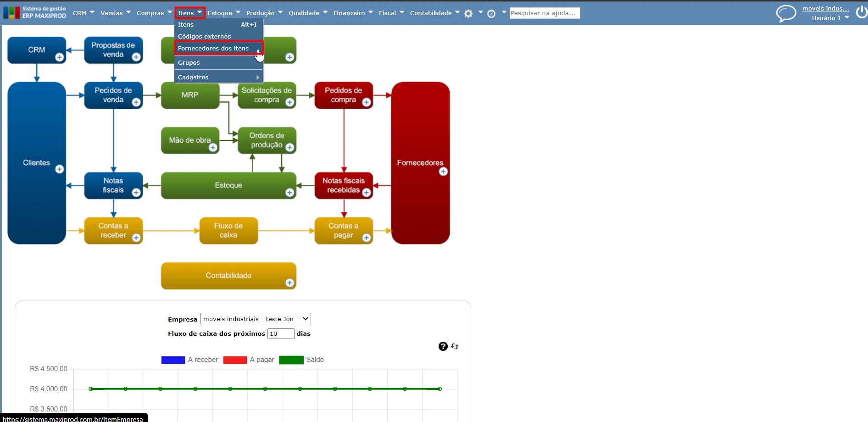Expand the Fiscal menu
Screen dimensions: 868x422
click(391, 13)
